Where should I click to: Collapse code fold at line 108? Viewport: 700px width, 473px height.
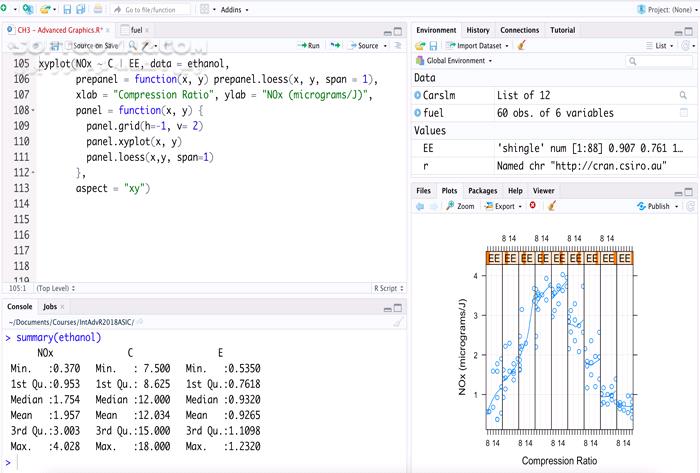[33, 110]
